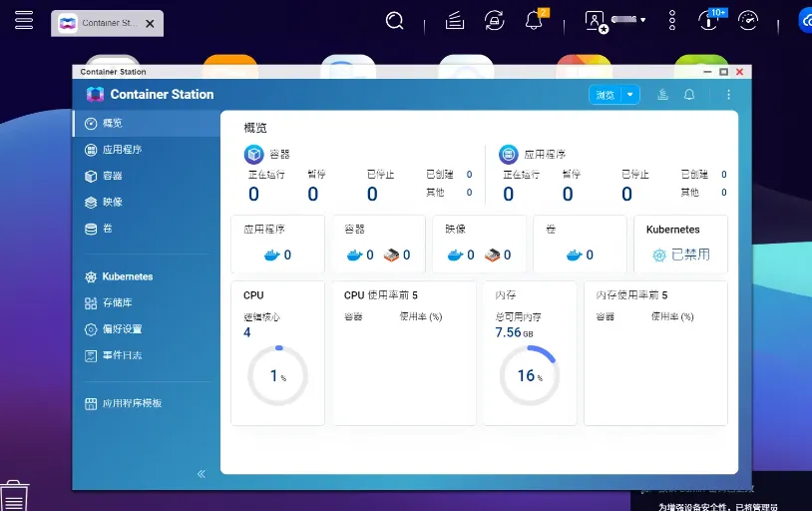Open the Container Station notification bell
Image resolution: width=812 pixels, height=511 pixels.
[689, 95]
